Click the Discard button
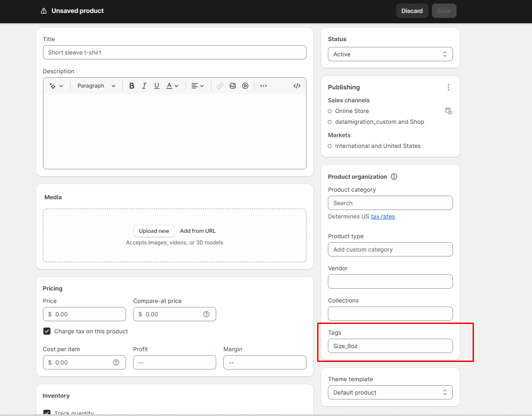Screen dimensions: 532x416 412,11
